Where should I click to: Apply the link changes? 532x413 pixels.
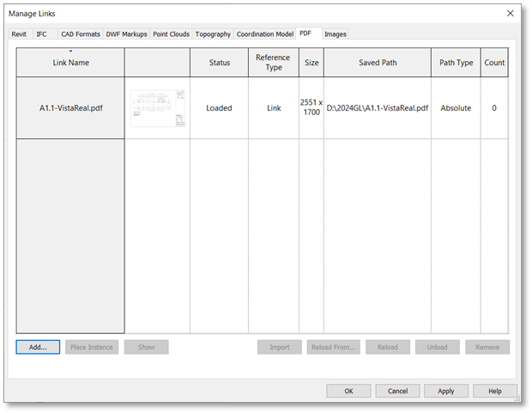[x=446, y=391]
